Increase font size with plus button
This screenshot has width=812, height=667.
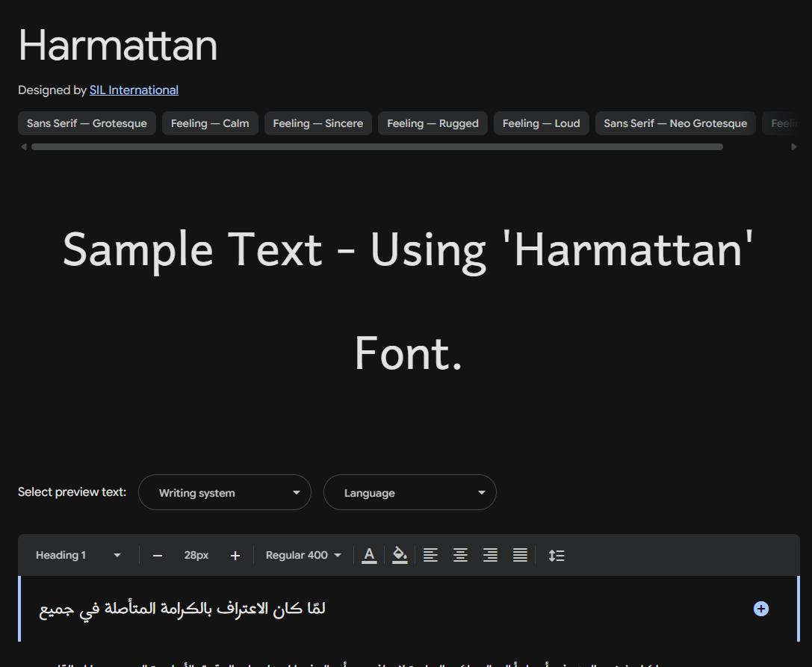(235, 556)
